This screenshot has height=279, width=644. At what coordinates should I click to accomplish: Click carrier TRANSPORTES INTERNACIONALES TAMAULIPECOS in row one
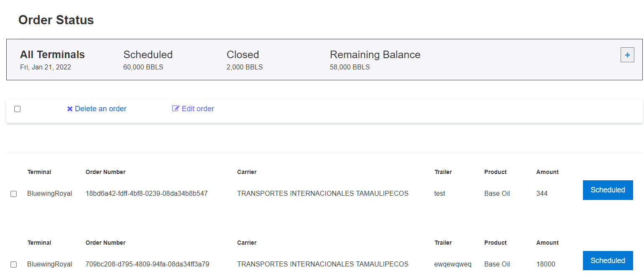(x=322, y=193)
